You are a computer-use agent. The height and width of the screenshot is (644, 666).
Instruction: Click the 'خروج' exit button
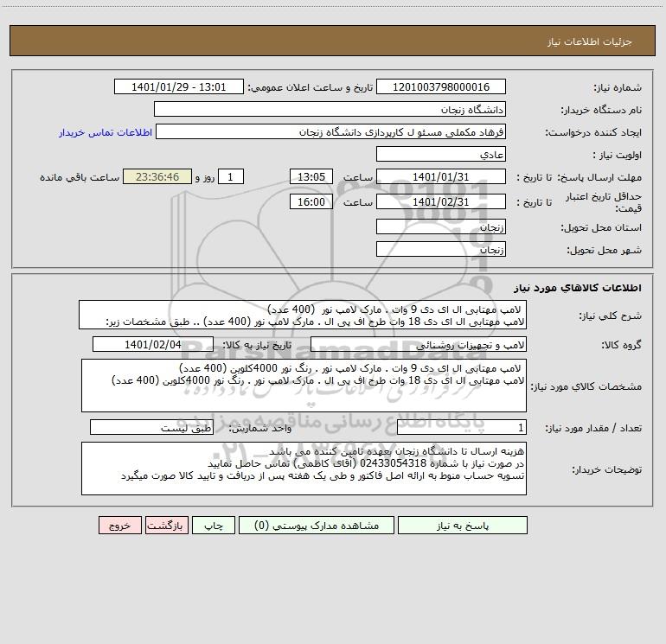[119, 525]
